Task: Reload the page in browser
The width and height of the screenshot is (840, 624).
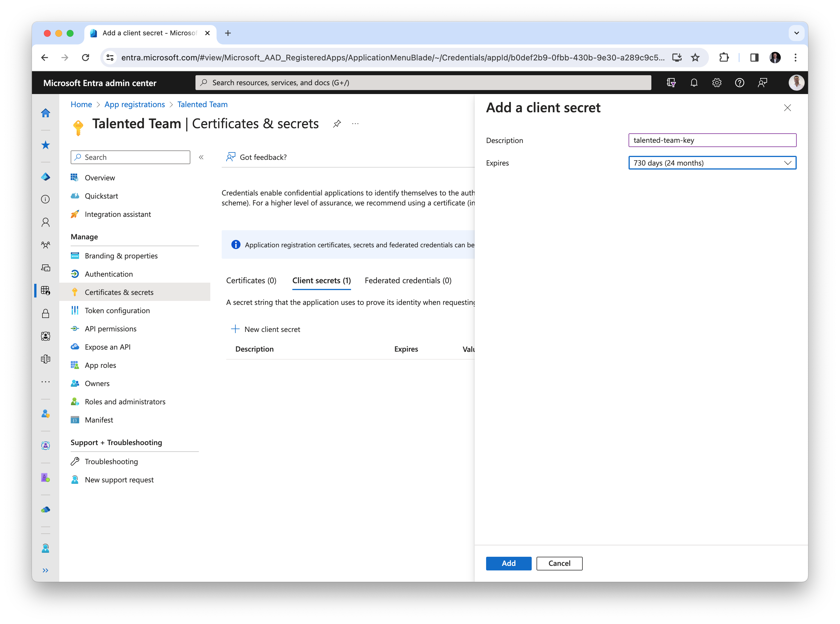Action: click(85, 58)
